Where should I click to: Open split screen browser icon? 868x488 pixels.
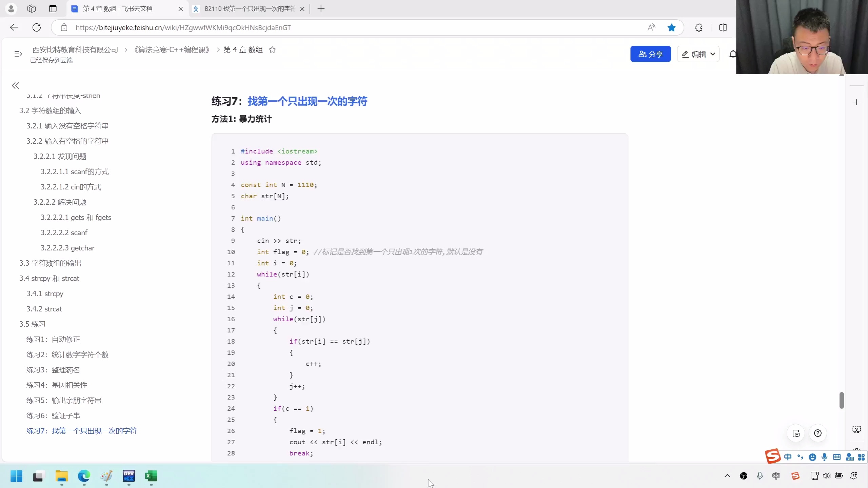[x=723, y=27]
